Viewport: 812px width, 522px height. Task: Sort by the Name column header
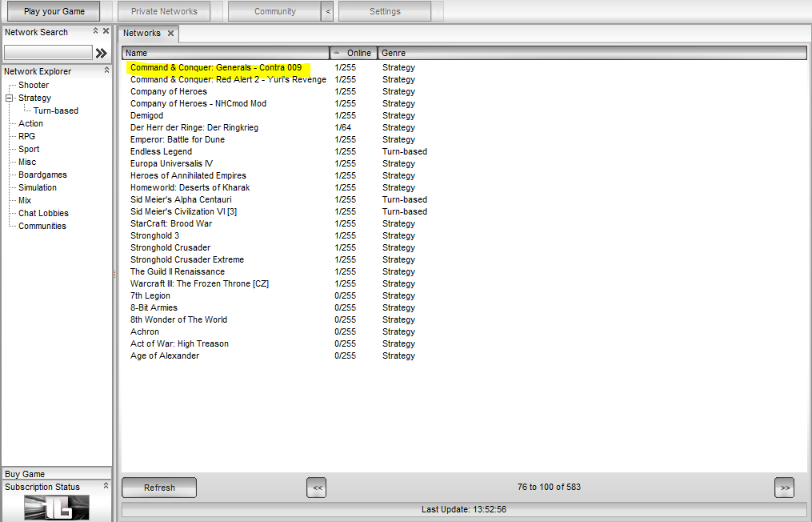(x=226, y=53)
